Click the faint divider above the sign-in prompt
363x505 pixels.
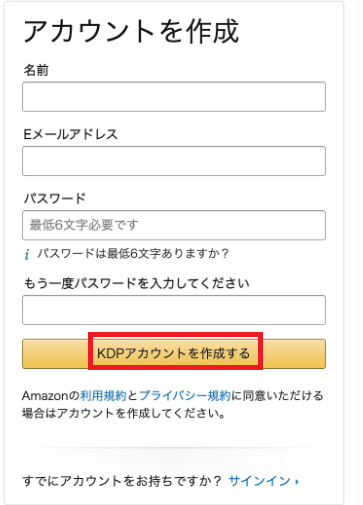[174, 447]
